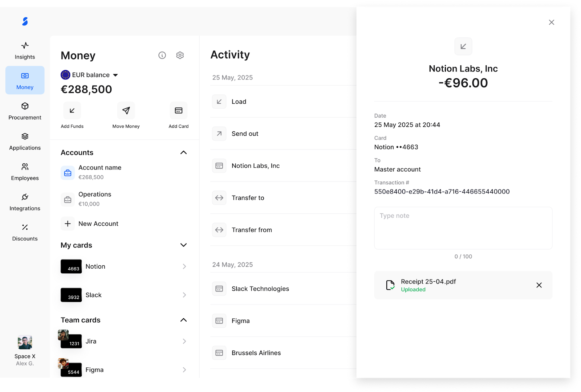Viewport: 581px width, 392px height.
Task: Expand the Notion card row arrow
Action: click(184, 266)
